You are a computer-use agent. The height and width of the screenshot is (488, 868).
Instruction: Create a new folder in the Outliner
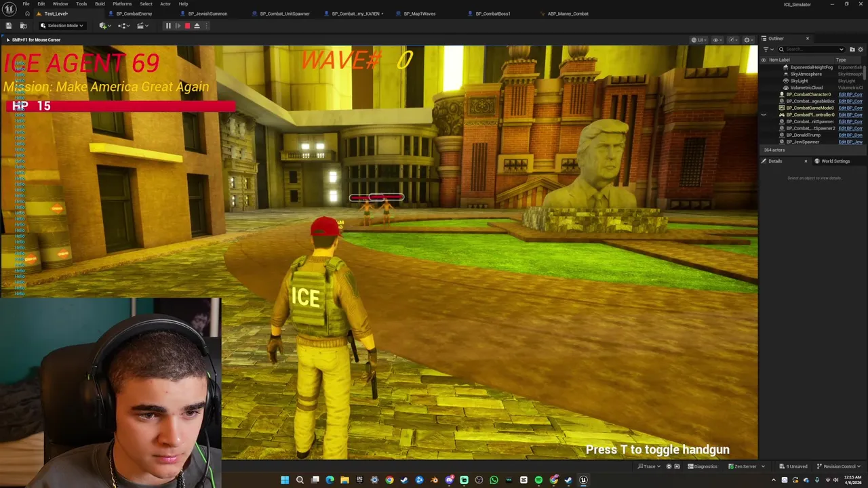pos(852,49)
